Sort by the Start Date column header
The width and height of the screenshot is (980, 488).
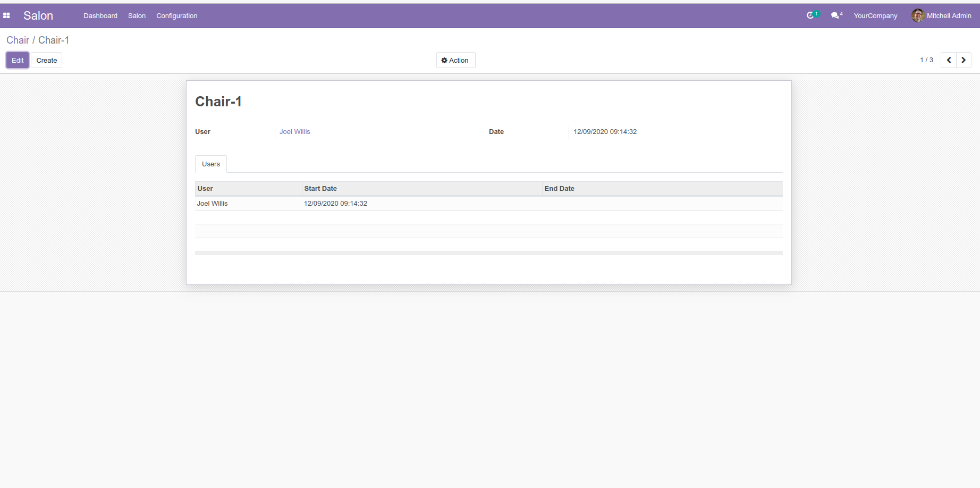422,189
